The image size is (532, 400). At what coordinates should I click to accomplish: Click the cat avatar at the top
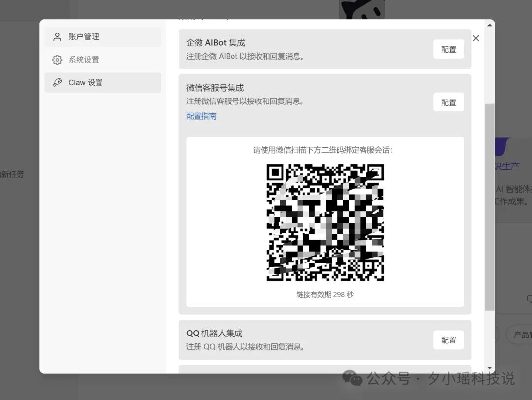pyautogui.click(x=363, y=9)
